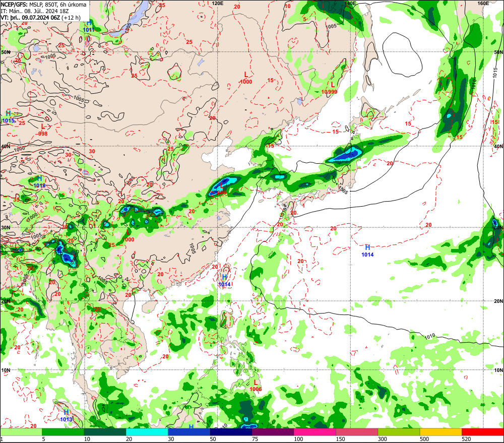Click the H 1014 high over the Pacific
The image size is (504, 443).
click(x=367, y=251)
